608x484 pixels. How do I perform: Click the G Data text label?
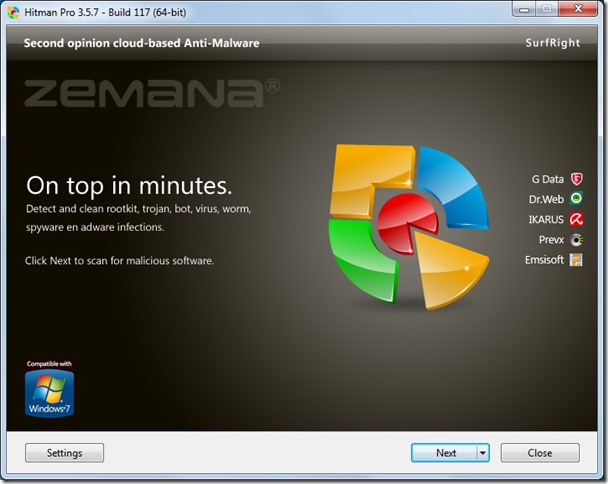548,179
